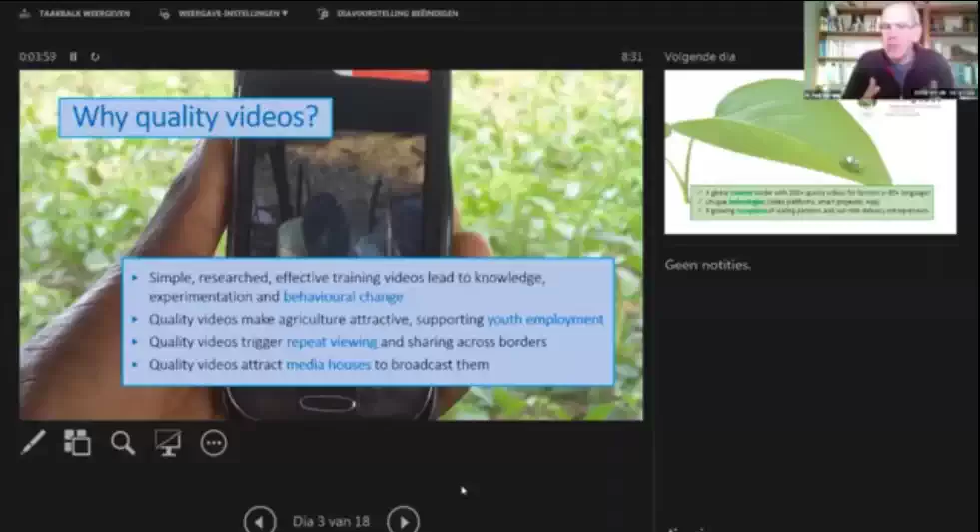Click the current slide's bullet text box
The height and width of the screenshot is (532, 980).
369,320
